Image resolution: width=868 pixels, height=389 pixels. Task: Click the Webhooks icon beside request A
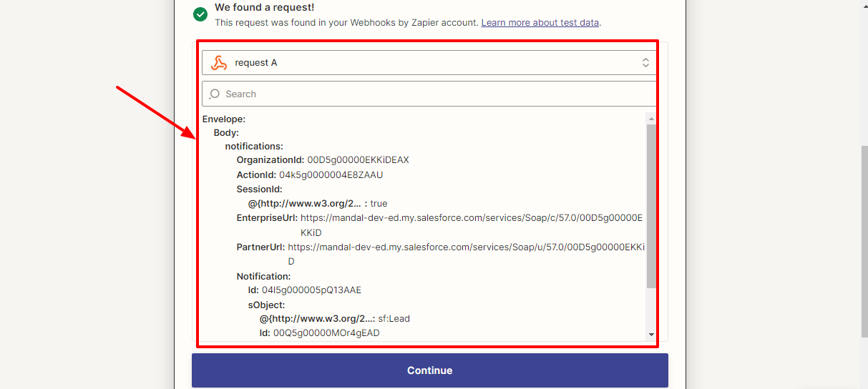click(x=219, y=63)
